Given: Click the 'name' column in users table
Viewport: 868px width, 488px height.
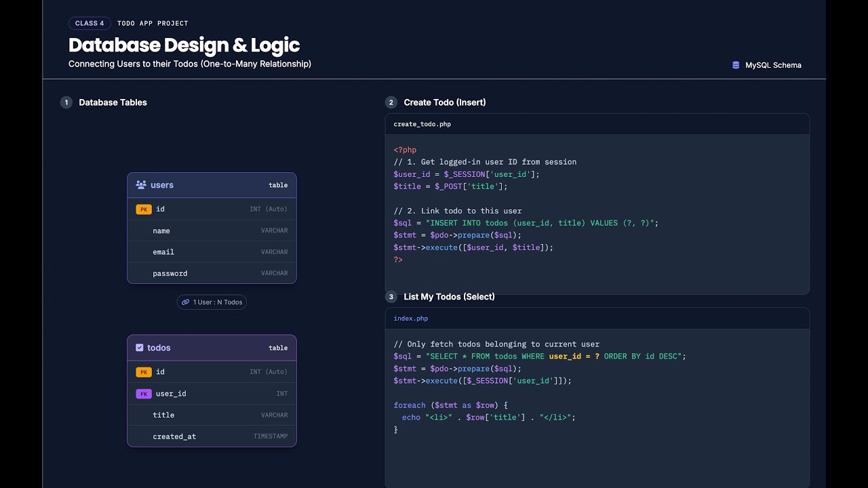Looking at the screenshot, I should point(161,231).
